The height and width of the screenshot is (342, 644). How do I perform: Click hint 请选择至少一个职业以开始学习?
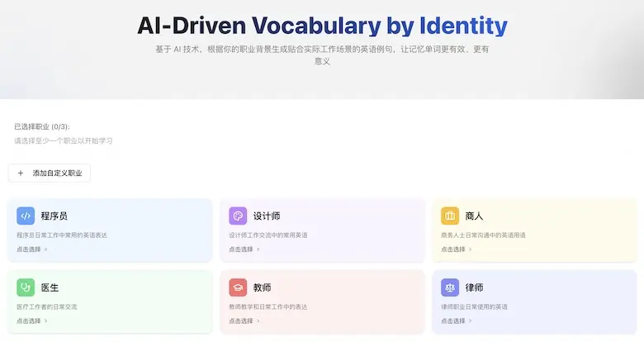(64, 140)
